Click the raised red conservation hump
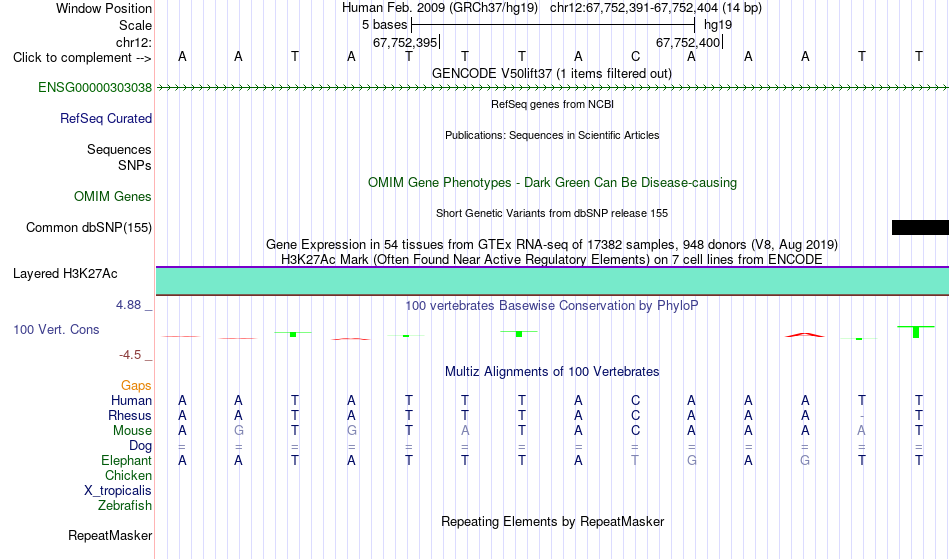The height and width of the screenshot is (559, 950). 805,334
